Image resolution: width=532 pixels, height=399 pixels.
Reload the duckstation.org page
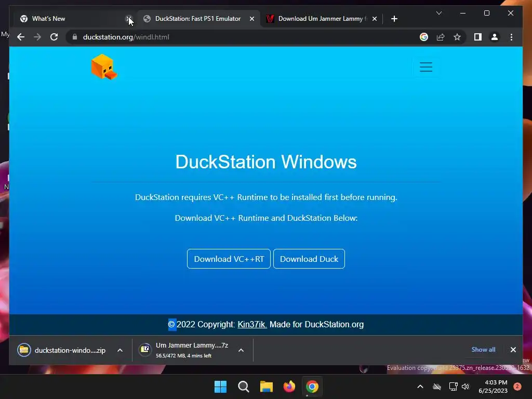click(54, 37)
